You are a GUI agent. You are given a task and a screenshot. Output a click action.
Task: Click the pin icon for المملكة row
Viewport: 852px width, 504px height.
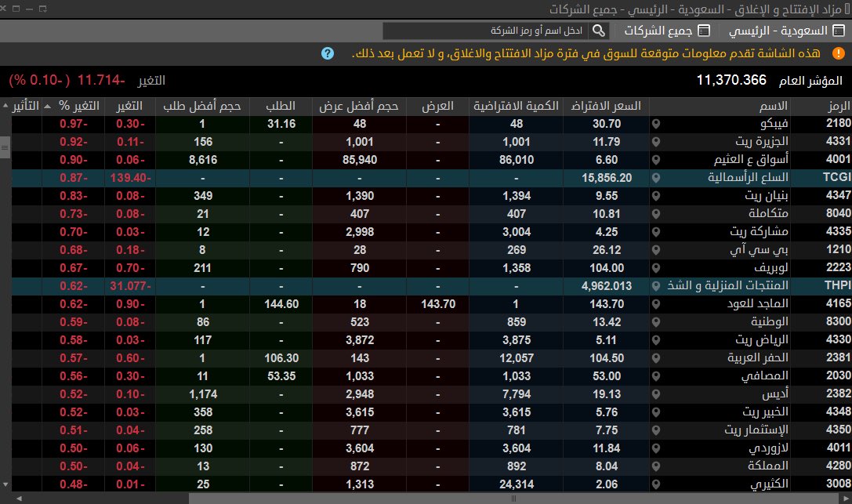656,466
